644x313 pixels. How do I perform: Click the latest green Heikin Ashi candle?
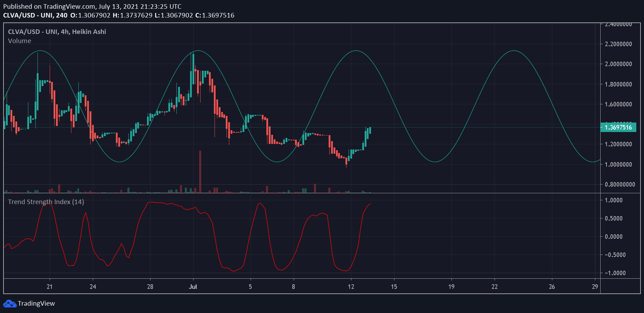(370, 130)
